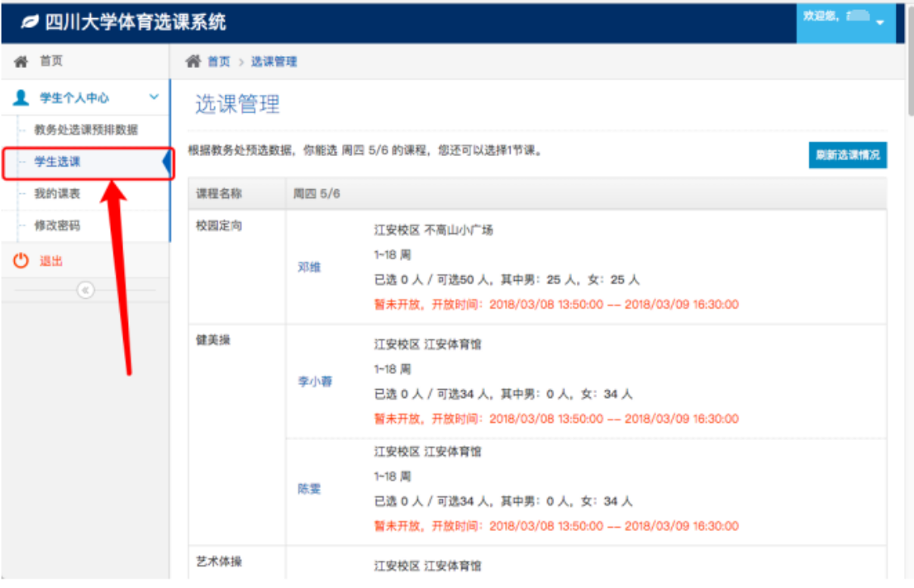Click 首页 in the left sidebar

[x=51, y=61]
